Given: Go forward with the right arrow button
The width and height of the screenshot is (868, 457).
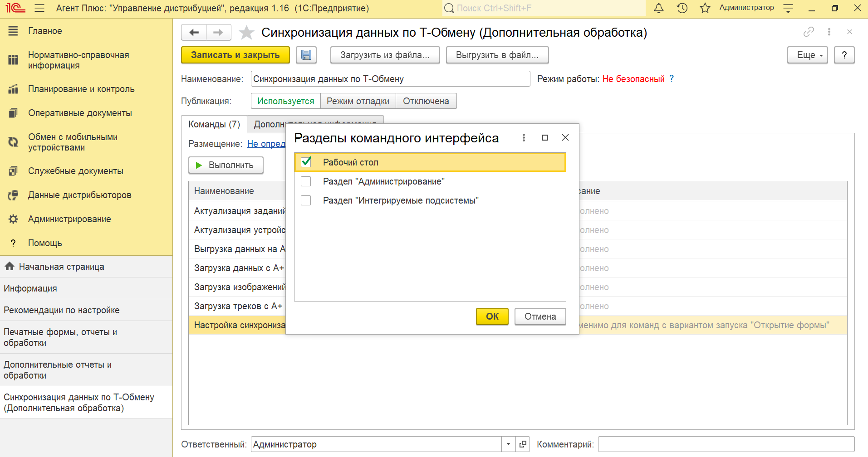Looking at the screenshot, I should click(219, 32).
